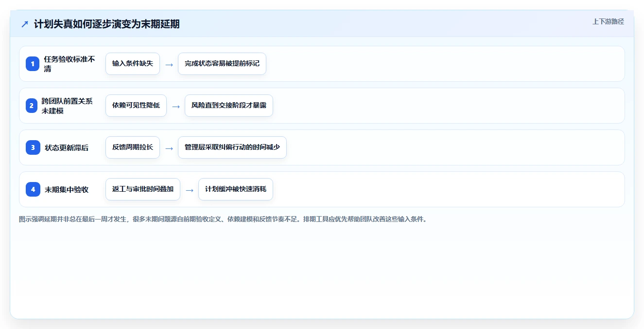Click the trend arrow icon beside the title
644x329 pixels.
click(x=25, y=24)
